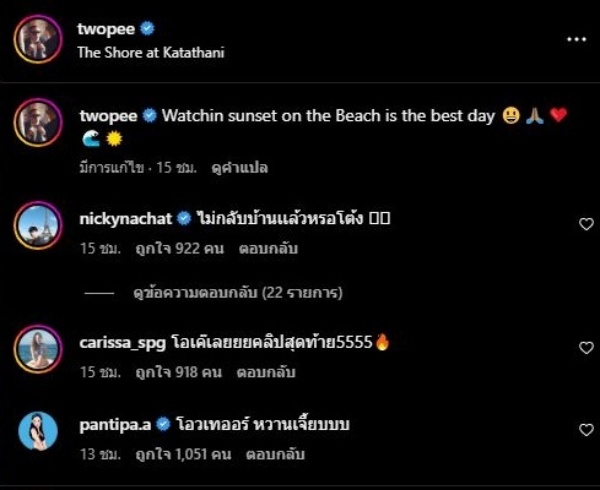Open twopee's profile picture in header
The width and height of the screenshot is (600, 490).
38,40
